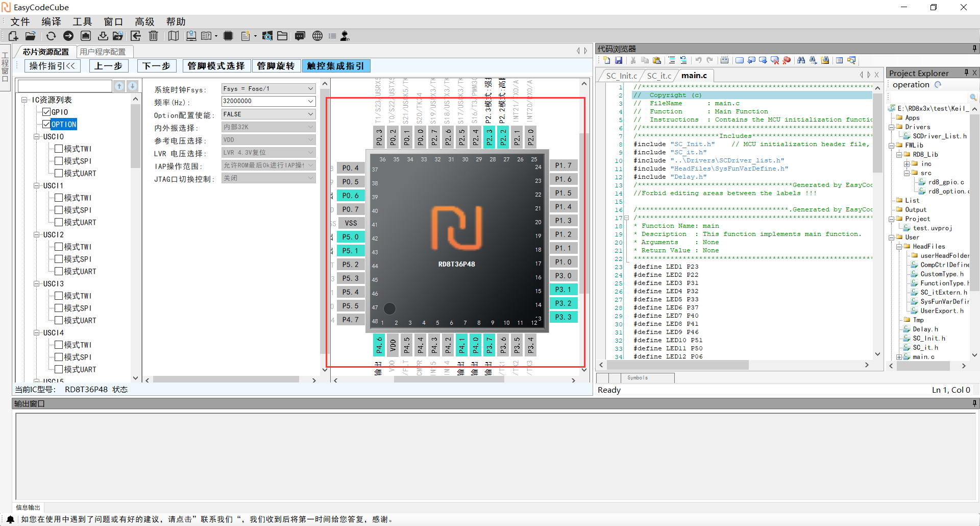980x526 pixels.
Task: Check 模式SPI under USCI3
Action: [x=59, y=308]
